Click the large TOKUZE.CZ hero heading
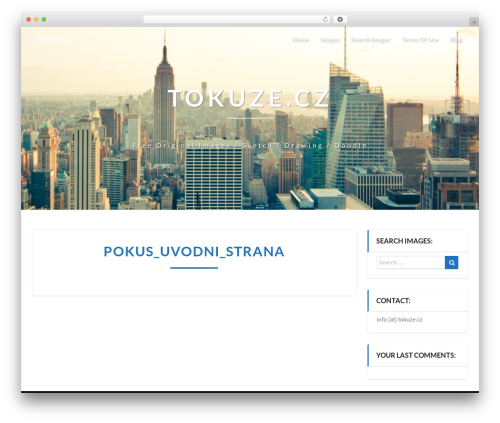The height and width of the screenshot is (423, 500). point(249,99)
